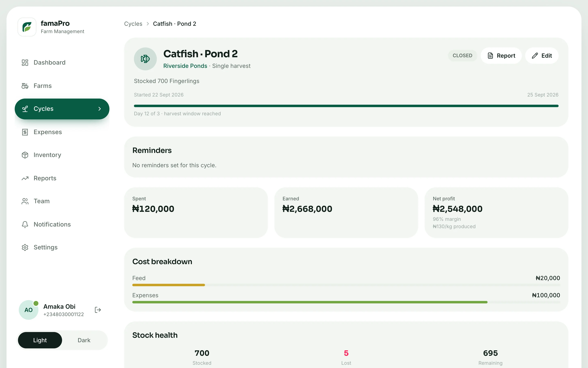Open Dashboard from the sidebar
The width and height of the screenshot is (588, 368).
click(62, 63)
